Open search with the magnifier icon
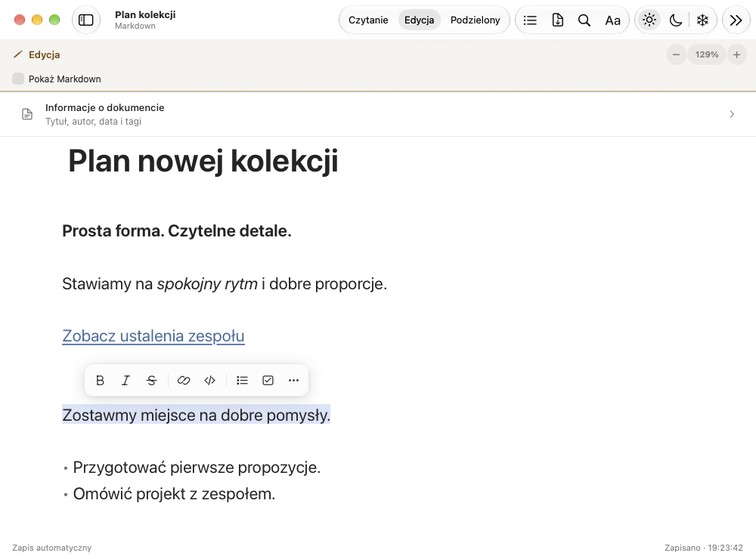The width and height of the screenshot is (756, 559). 584,20
